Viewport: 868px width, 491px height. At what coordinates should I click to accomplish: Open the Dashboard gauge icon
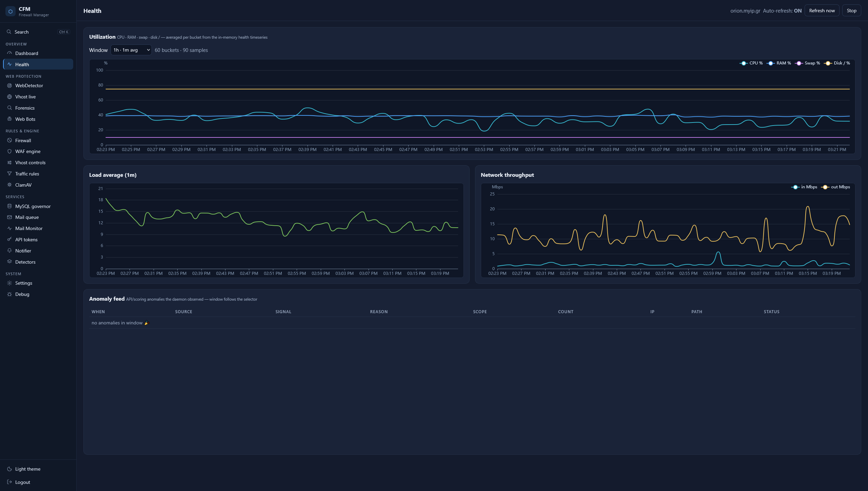coord(9,53)
